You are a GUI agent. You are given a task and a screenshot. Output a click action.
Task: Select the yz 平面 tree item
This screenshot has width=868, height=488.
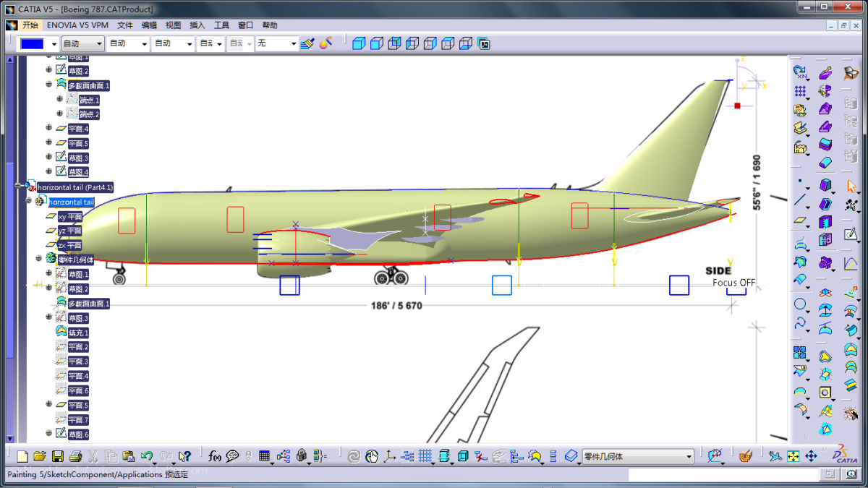(x=69, y=231)
